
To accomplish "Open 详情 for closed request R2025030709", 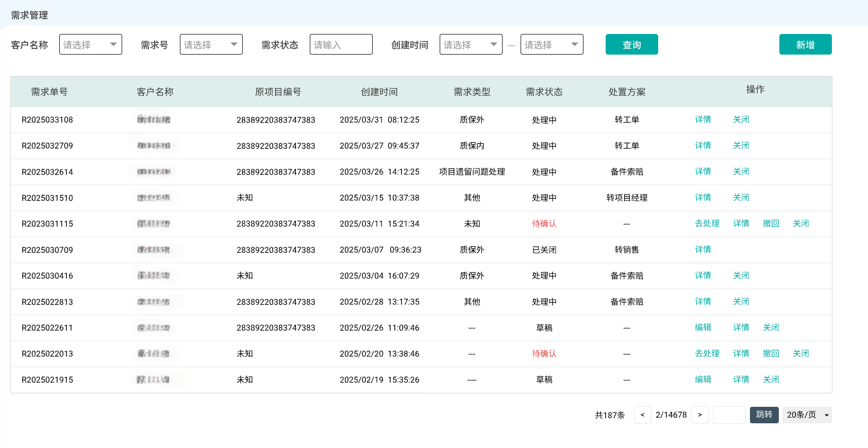I will (x=703, y=250).
